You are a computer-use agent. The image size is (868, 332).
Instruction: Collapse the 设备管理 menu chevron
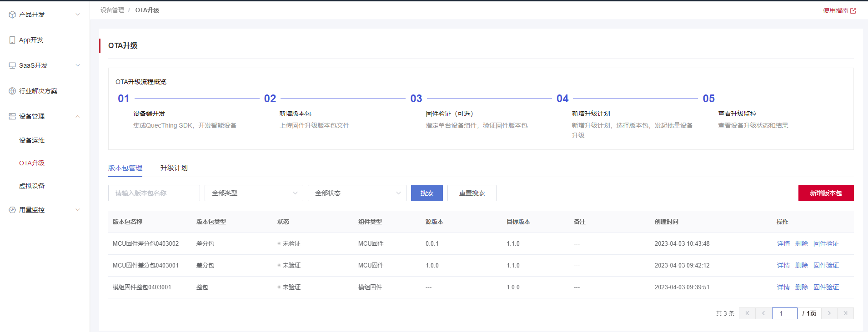point(78,116)
